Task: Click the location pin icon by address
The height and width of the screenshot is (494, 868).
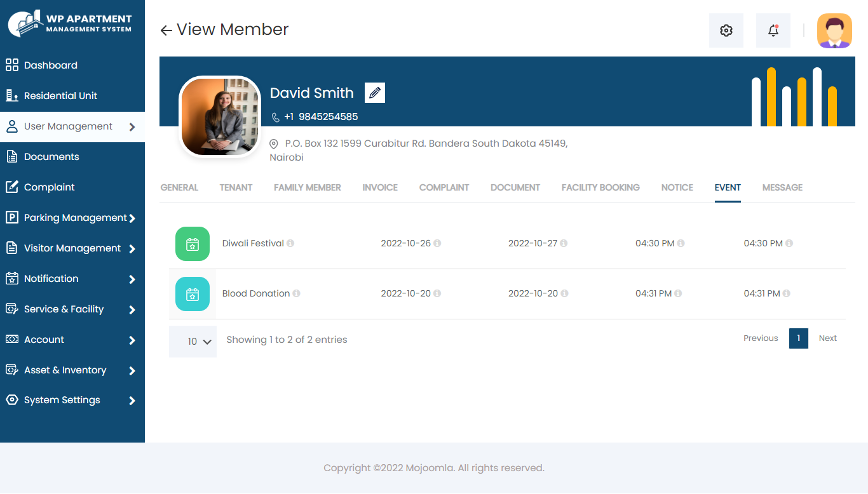Action: (274, 144)
